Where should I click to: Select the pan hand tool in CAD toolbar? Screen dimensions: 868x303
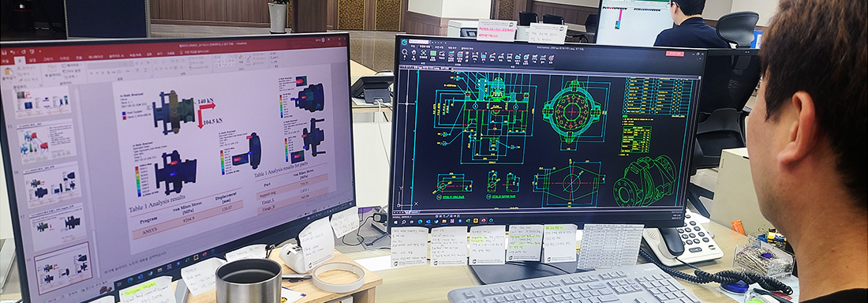tap(414, 53)
